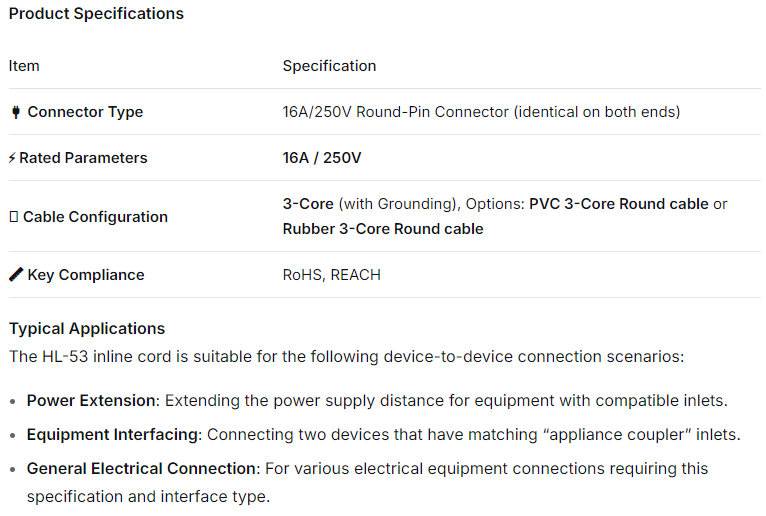Click the Typical Applications heading
Image resolution: width=766 pixels, height=516 pixels.
point(87,329)
